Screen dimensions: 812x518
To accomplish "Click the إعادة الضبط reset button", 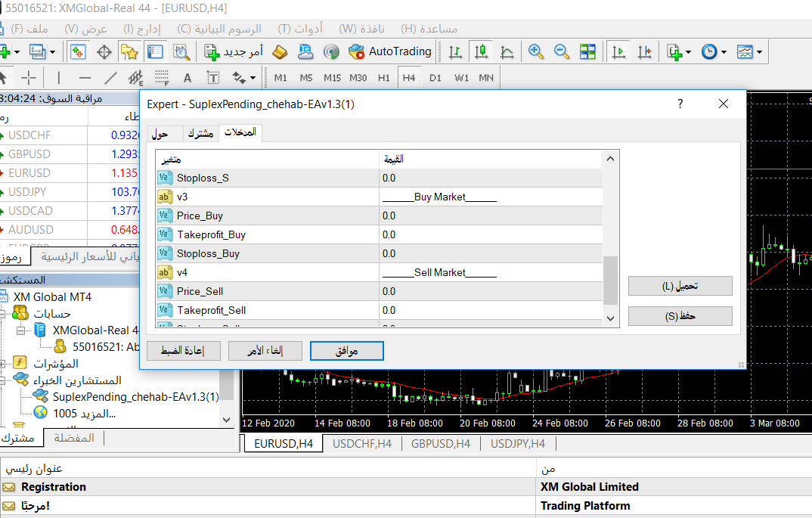I will [x=183, y=351].
